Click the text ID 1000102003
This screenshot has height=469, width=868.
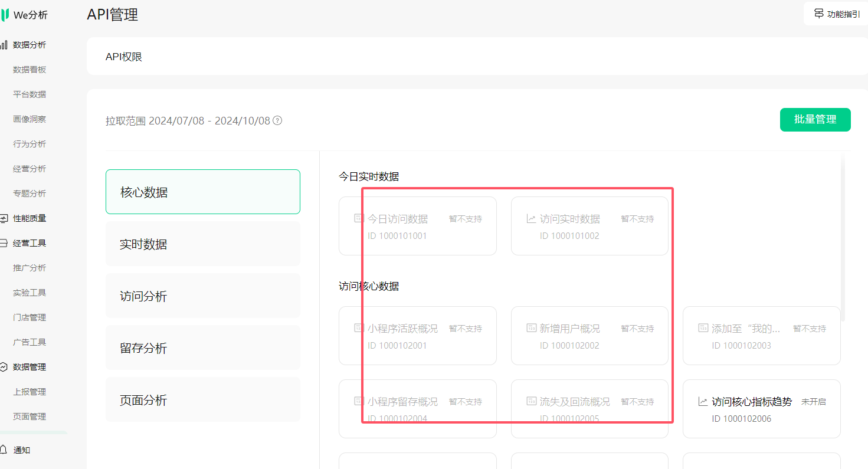point(742,346)
